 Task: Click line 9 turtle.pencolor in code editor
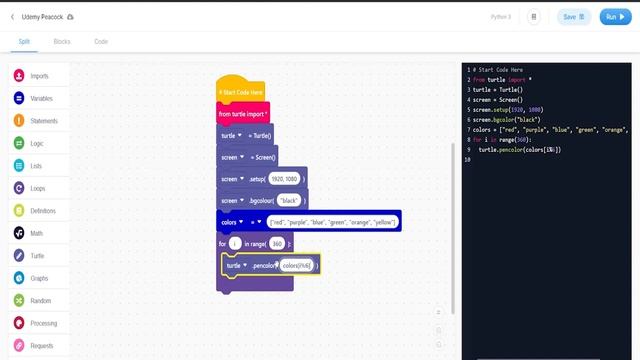[x=520, y=150]
